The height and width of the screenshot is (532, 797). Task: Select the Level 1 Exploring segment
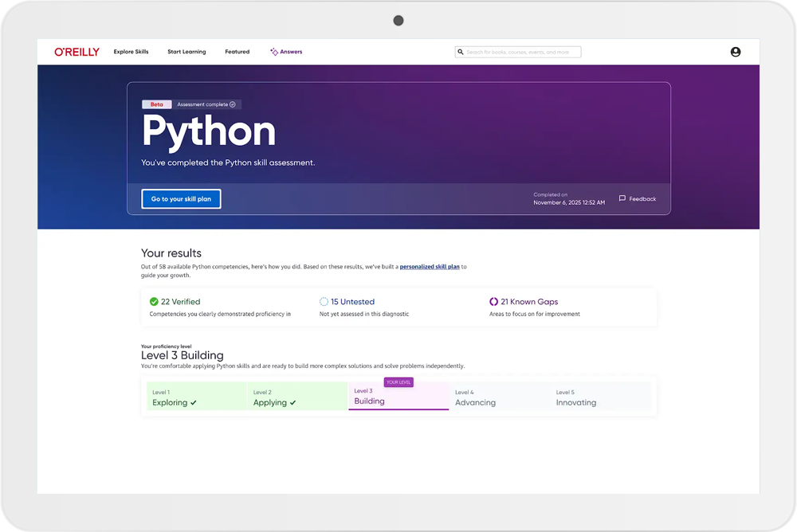(x=197, y=397)
